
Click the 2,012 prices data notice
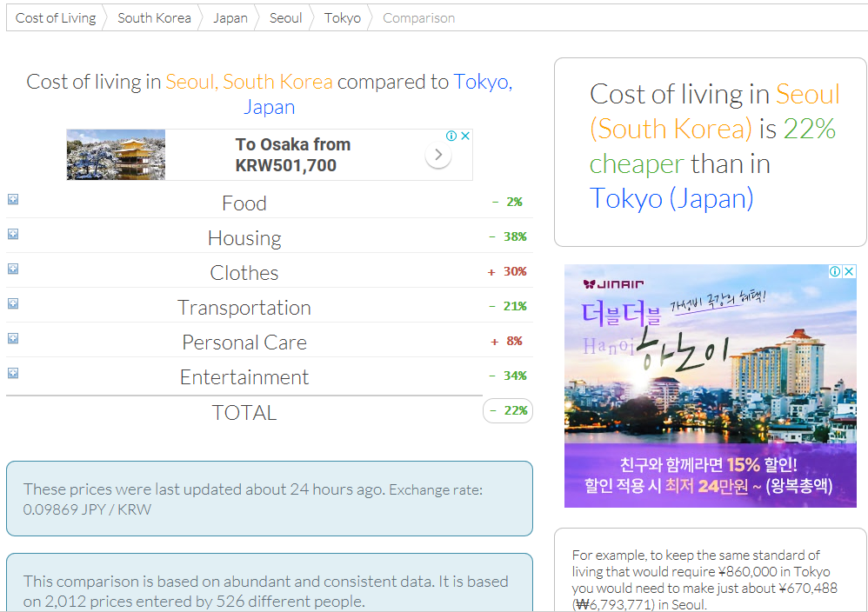click(x=266, y=591)
